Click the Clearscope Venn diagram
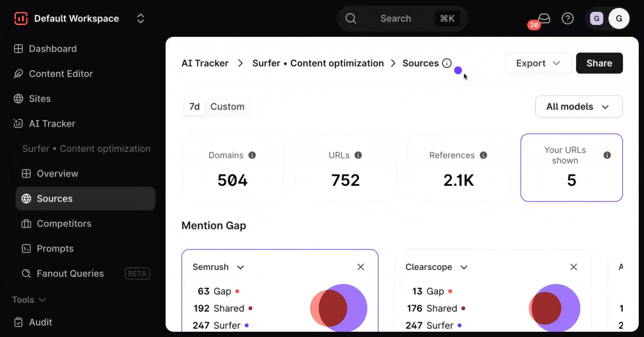644x337 pixels. (555, 308)
